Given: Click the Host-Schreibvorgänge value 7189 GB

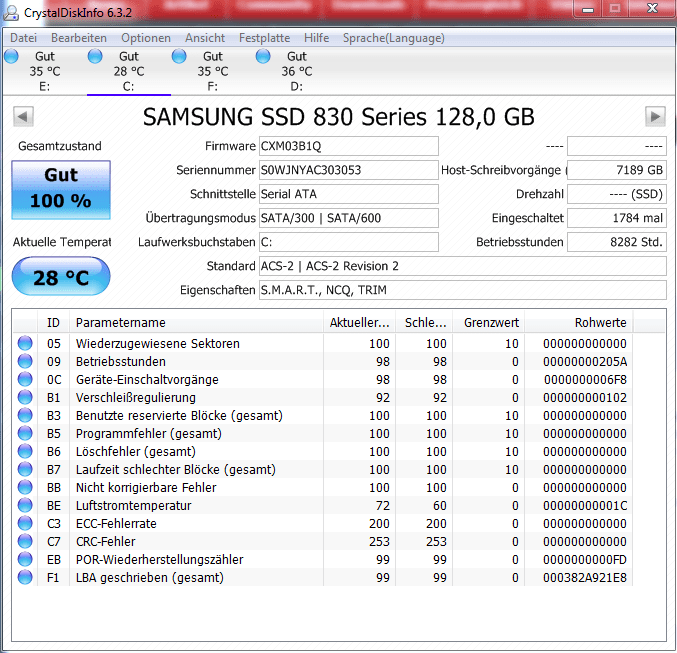Looking at the screenshot, I should 617,170.
